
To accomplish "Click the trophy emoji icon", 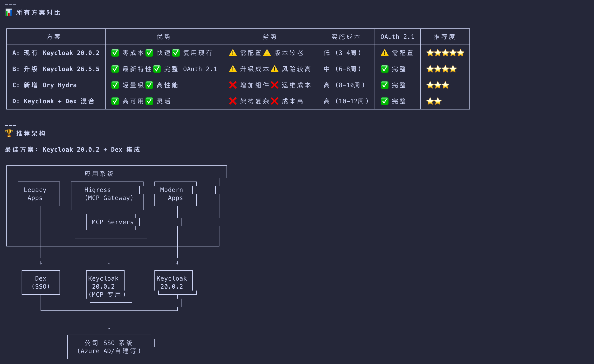I will click(9, 133).
